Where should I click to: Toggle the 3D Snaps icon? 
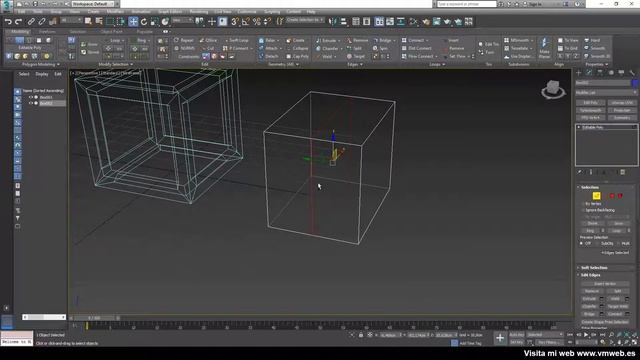tap(235, 21)
